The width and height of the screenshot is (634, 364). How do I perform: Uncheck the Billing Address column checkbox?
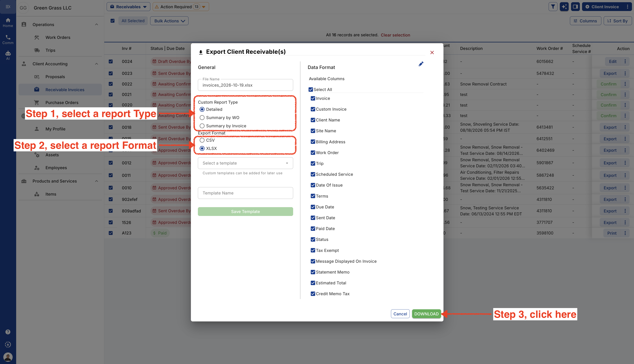click(313, 142)
